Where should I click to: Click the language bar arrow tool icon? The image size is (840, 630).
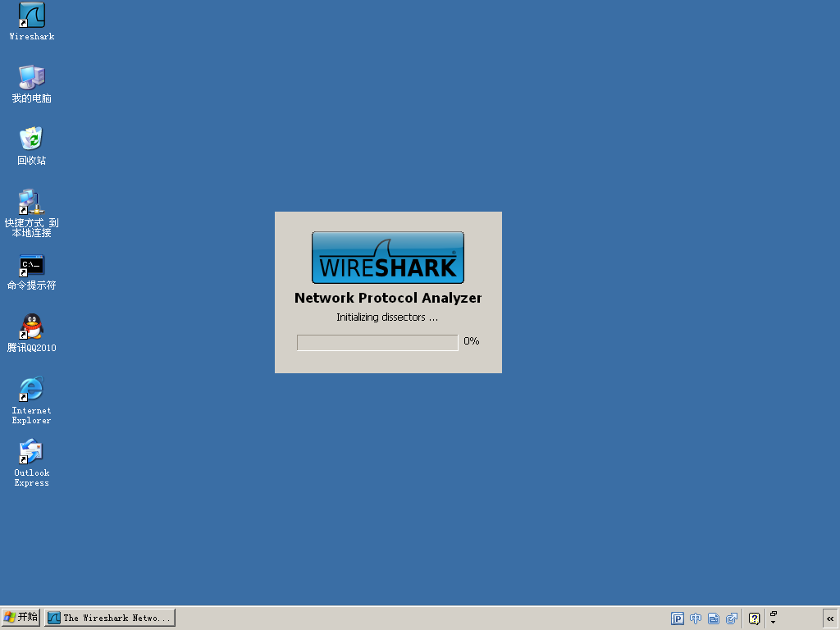coord(731,619)
